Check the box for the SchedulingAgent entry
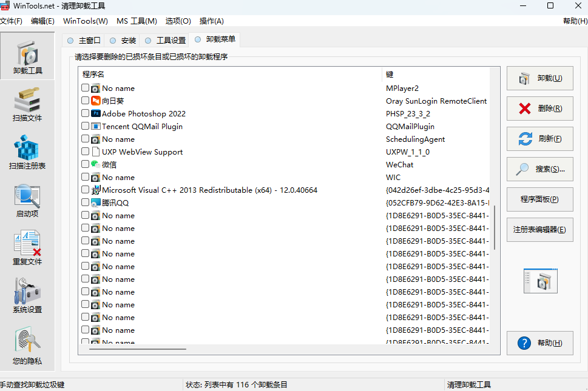Image resolution: width=588 pixels, height=391 pixels. [x=85, y=139]
